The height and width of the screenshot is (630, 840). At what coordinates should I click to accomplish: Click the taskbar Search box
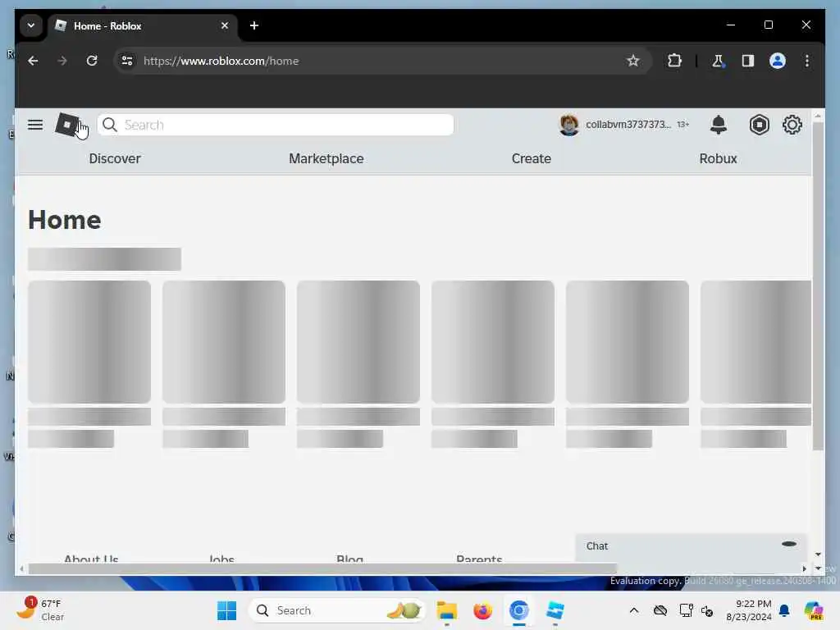(x=337, y=610)
